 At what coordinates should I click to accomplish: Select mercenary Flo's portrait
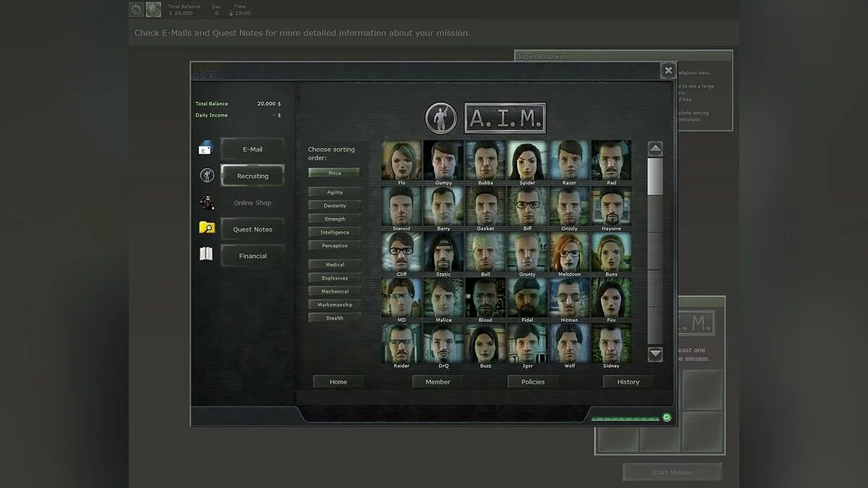click(401, 160)
